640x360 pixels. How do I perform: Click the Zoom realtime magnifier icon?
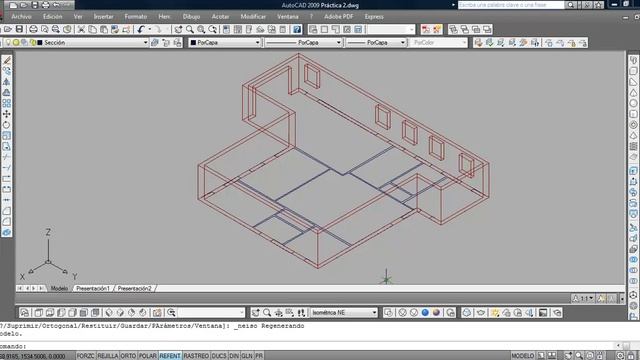coord(190,29)
